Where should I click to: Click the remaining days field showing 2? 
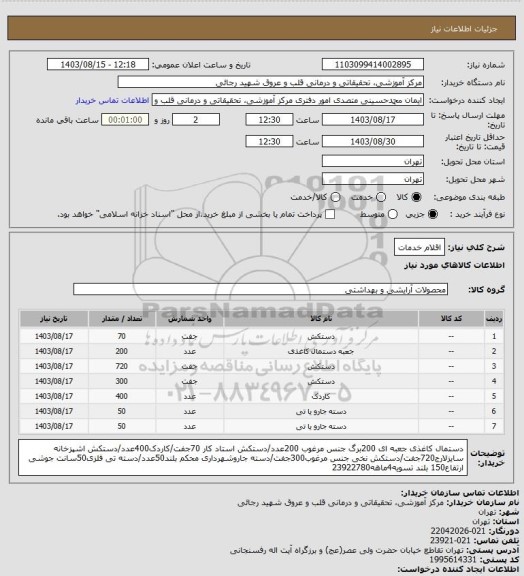click(196, 120)
